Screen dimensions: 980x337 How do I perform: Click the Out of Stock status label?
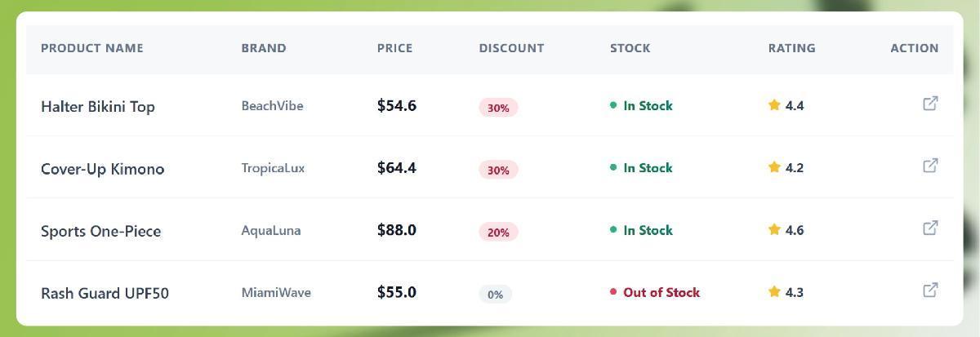661,292
